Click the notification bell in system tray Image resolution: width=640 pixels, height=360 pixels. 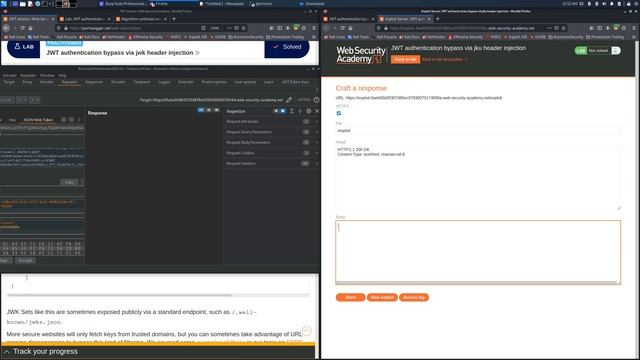[612, 4]
